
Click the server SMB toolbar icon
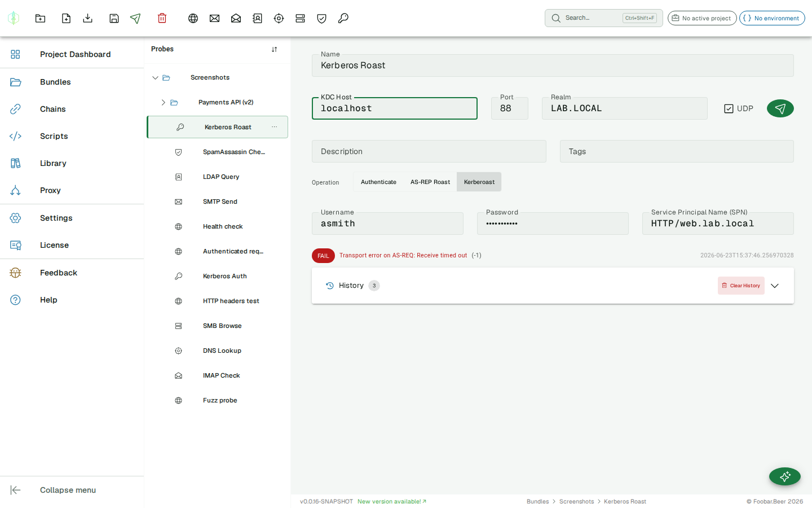(300, 18)
